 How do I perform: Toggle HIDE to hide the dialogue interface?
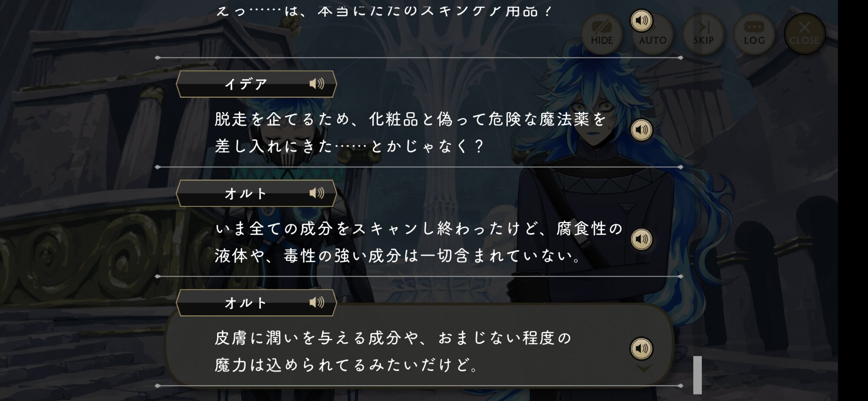pos(602,34)
